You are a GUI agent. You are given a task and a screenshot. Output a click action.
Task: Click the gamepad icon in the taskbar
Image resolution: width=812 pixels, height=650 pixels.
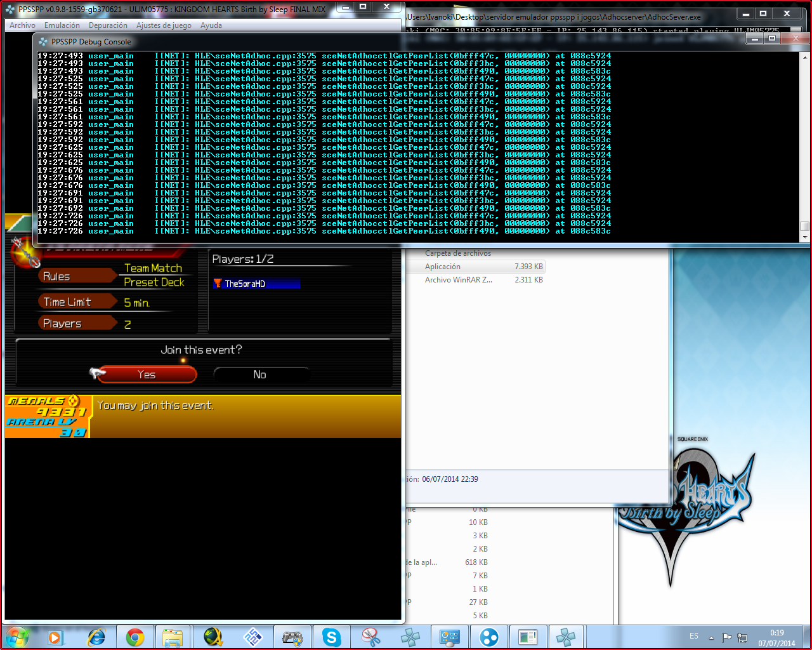[292, 637]
